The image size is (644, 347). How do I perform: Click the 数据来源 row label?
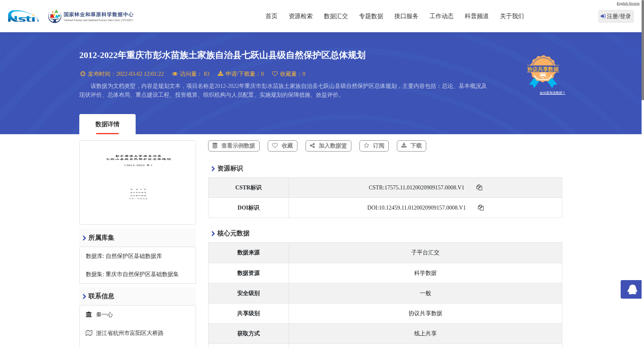[x=248, y=253]
